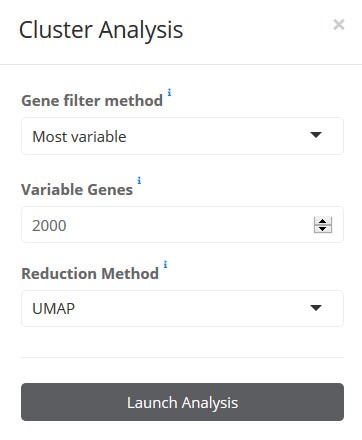Screen dimensions: 362x440
Task: Click the 2000 value in Variable Genes
Action: point(49,226)
